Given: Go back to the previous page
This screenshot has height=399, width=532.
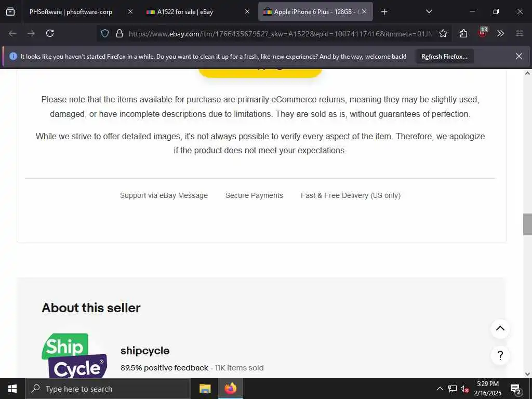Looking at the screenshot, I should click(x=12, y=33).
